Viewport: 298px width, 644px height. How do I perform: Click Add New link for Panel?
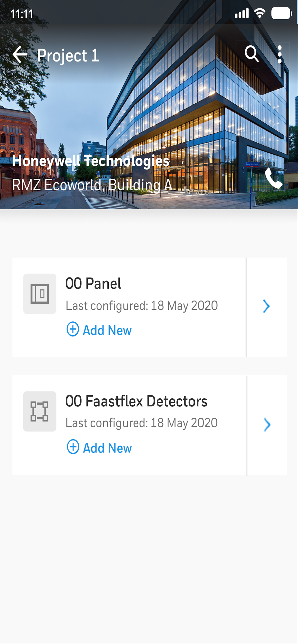tap(107, 330)
